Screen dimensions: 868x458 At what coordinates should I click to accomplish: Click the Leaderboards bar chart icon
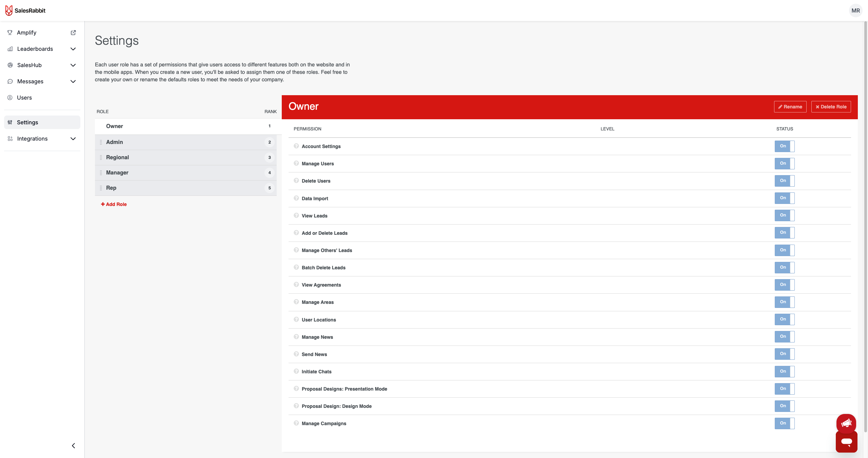pyautogui.click(x=10, y=49)
